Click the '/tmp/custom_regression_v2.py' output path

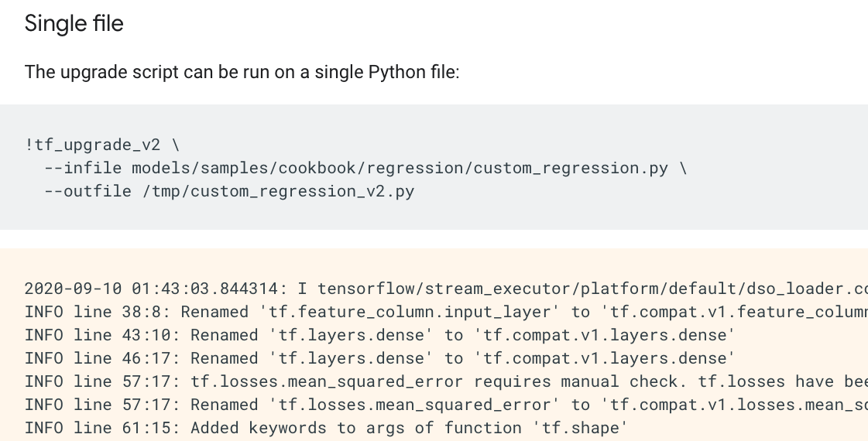click(x=278, y=190)
